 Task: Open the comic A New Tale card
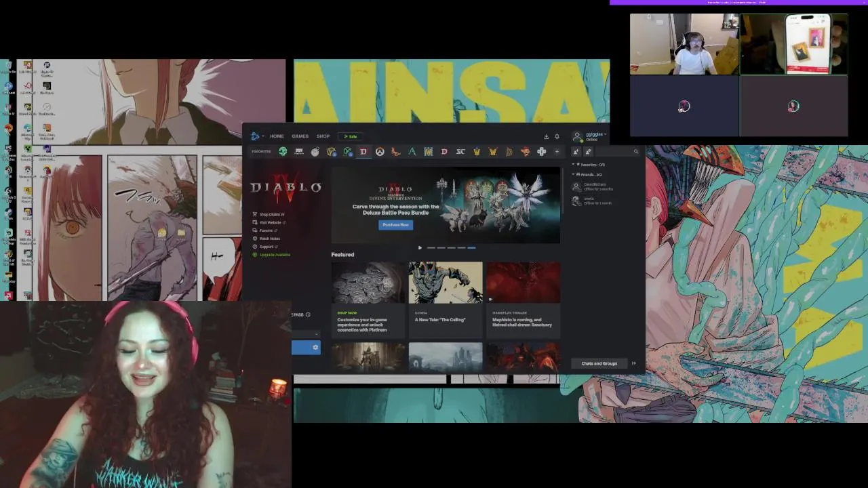click(x=446, y=299)
